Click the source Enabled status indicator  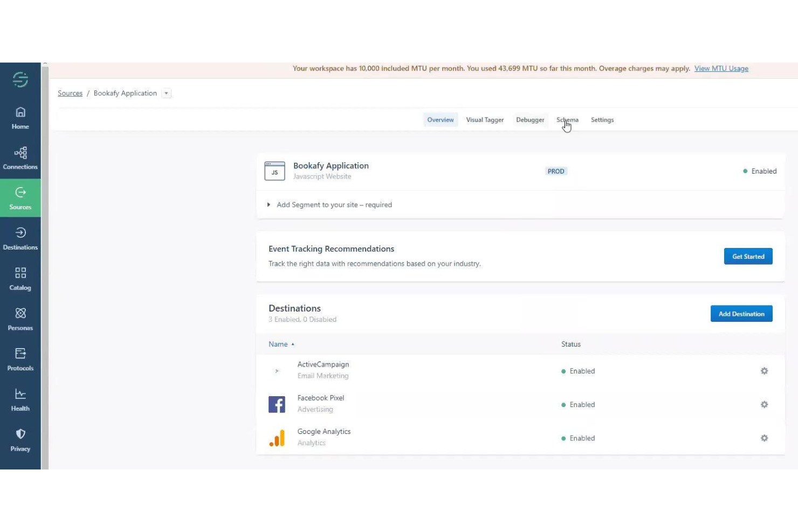point(760,171)
